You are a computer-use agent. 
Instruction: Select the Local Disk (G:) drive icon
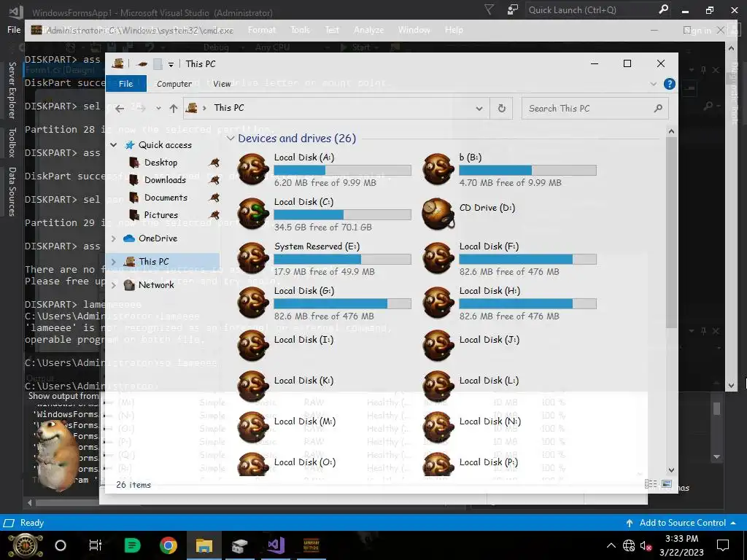pyautogui.click(x=253, y=303)
